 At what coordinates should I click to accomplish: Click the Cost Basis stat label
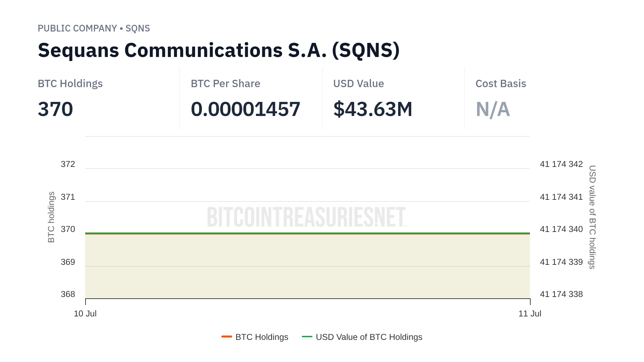[x=500, y=83]
